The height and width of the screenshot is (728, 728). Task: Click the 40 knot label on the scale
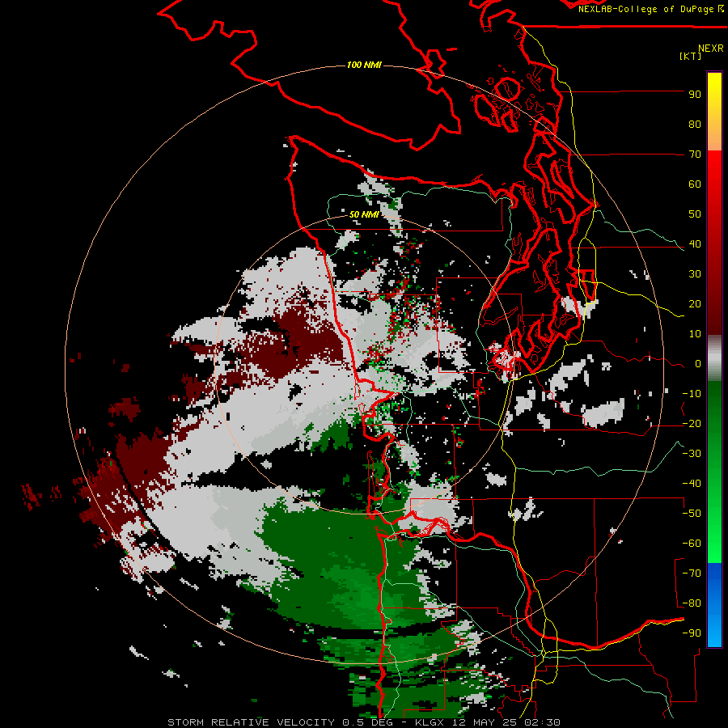(x=695, y=244)
